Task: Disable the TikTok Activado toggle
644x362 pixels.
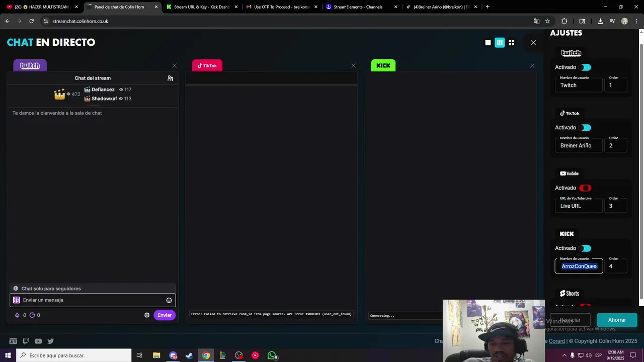Action: [x=585, y=128]
